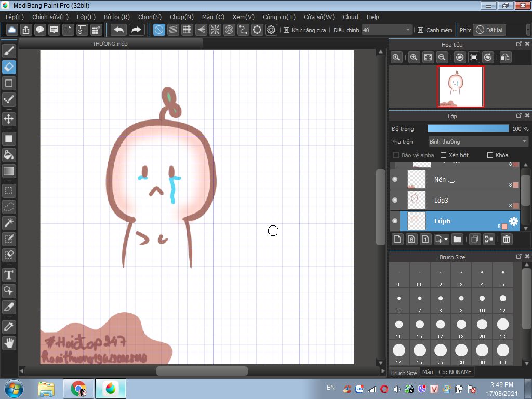Open snap settings gear

(x=271, y=30)
